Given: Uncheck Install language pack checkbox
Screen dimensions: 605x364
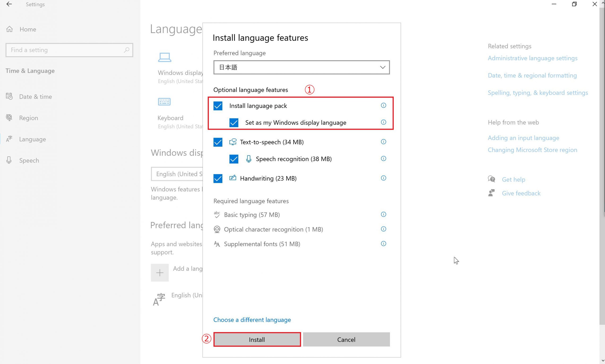Looking at the screenshot, I should point(218,106).
